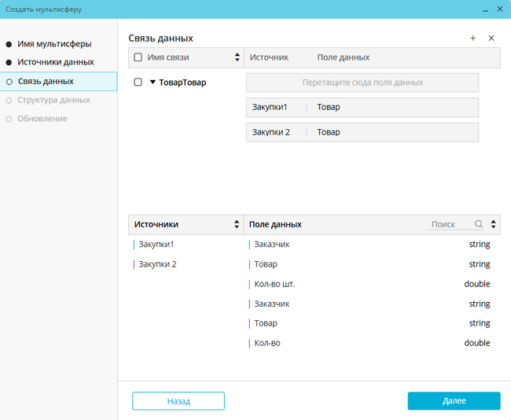Open the Источники данных step
Viewport: 511px width, 420px height.
point(55,62)
